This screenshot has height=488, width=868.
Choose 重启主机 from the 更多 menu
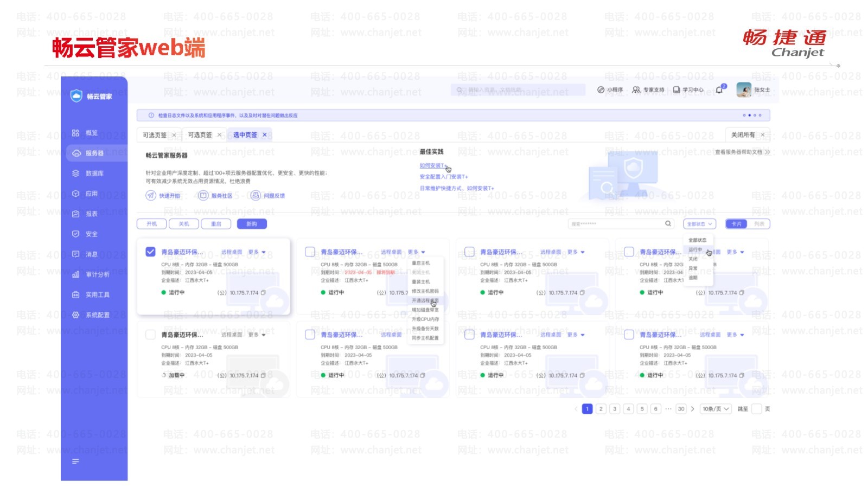coord(421,264)
